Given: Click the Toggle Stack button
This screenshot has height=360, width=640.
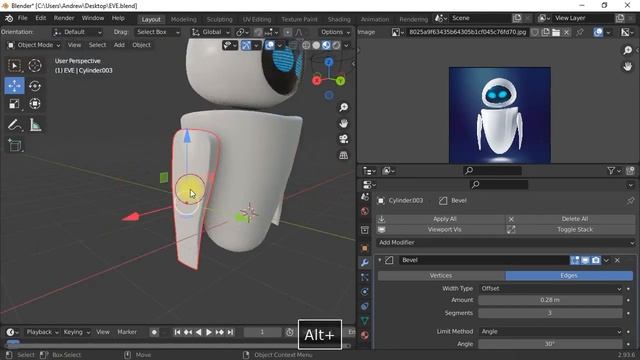Looking at the screenshot, I should point(571,229).
